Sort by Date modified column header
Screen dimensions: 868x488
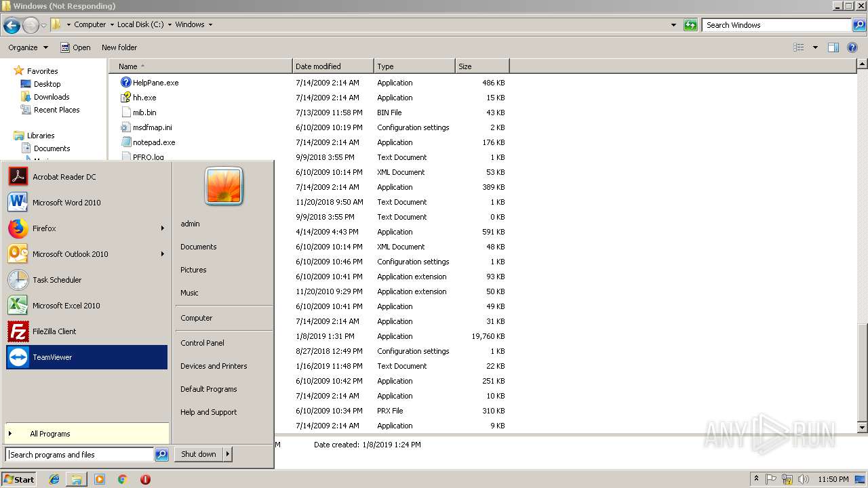333,66
